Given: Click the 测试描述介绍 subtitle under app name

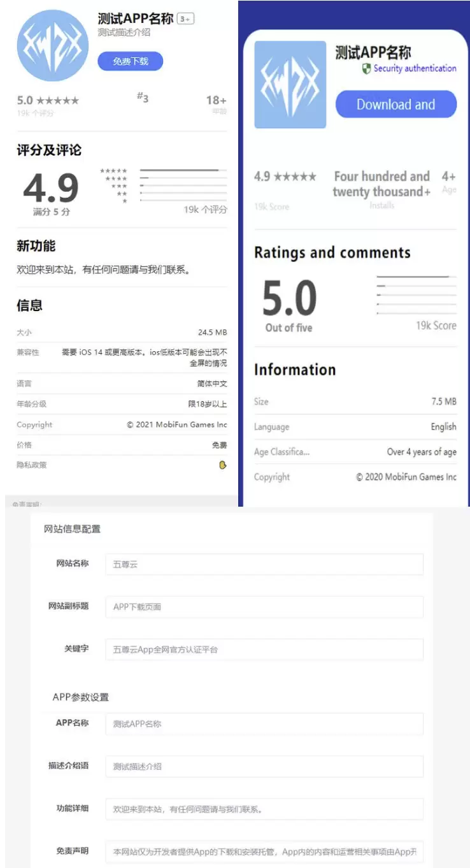Looking at the screenshot, I should [124, 32].
